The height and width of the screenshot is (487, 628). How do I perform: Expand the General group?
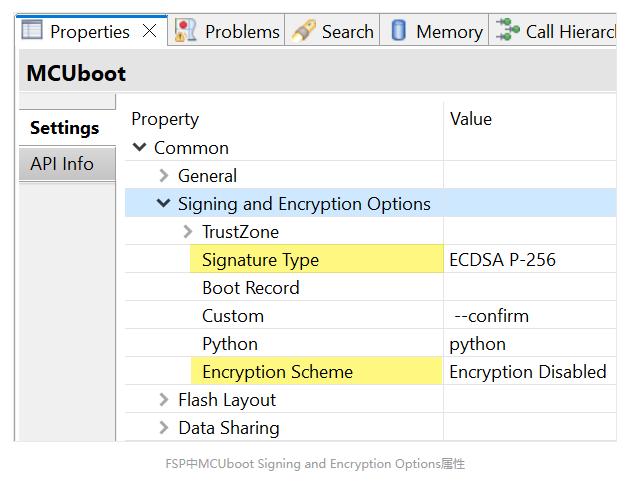pyautogui.click(x=164, y=175)
